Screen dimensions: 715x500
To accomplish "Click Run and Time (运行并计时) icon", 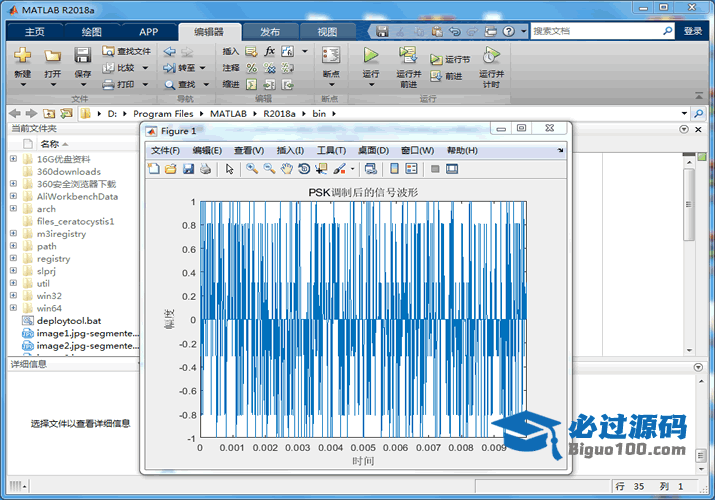I will pyautogui.click(x=491, y=55).
